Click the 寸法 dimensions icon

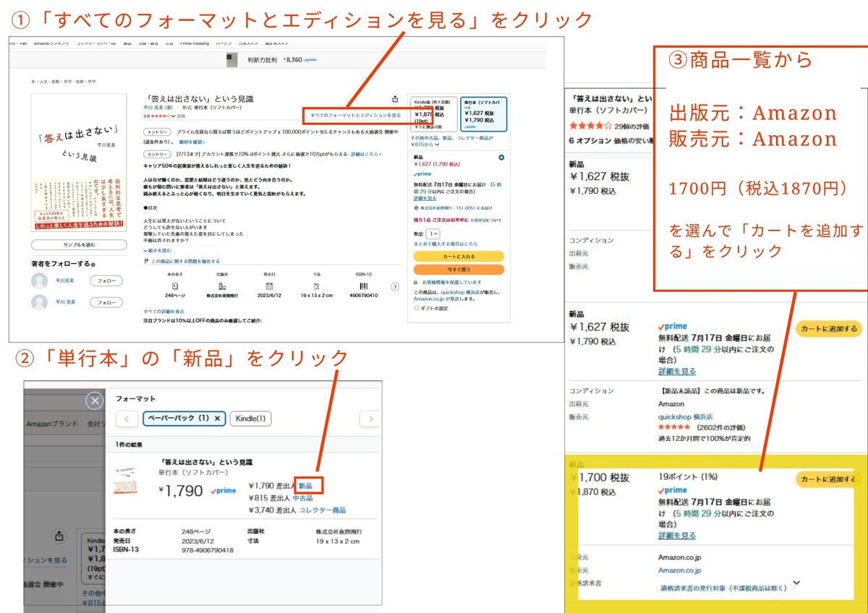[317, 286]
